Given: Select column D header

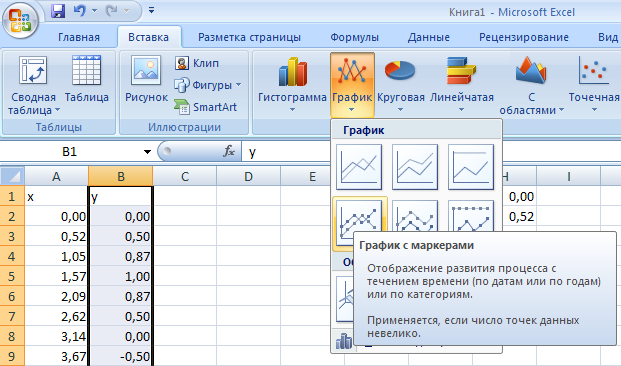Looking at the screenshot, I should pyautogui.click(x=248, y=176).
